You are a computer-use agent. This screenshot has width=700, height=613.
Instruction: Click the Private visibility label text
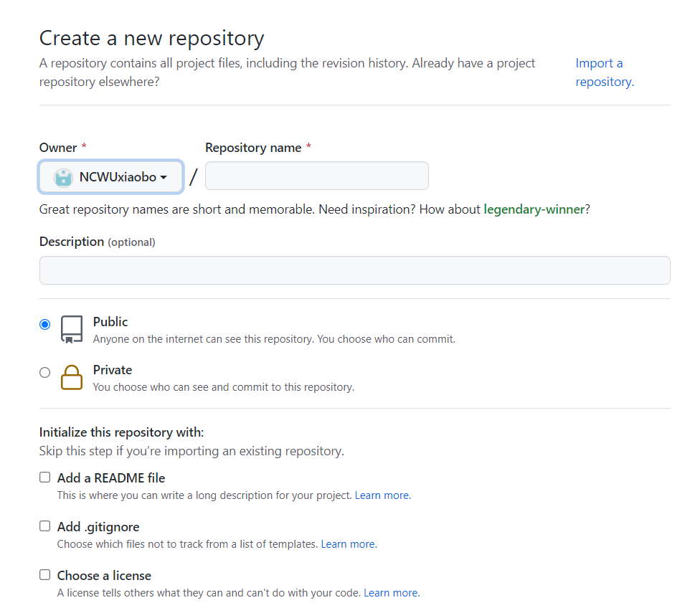pyautogui.click(x=113, y=370)
